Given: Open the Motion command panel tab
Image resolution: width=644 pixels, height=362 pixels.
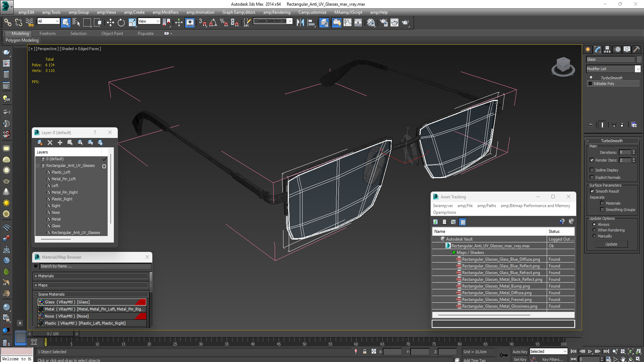Looking at the screenshot, I should tap(618, 49).
